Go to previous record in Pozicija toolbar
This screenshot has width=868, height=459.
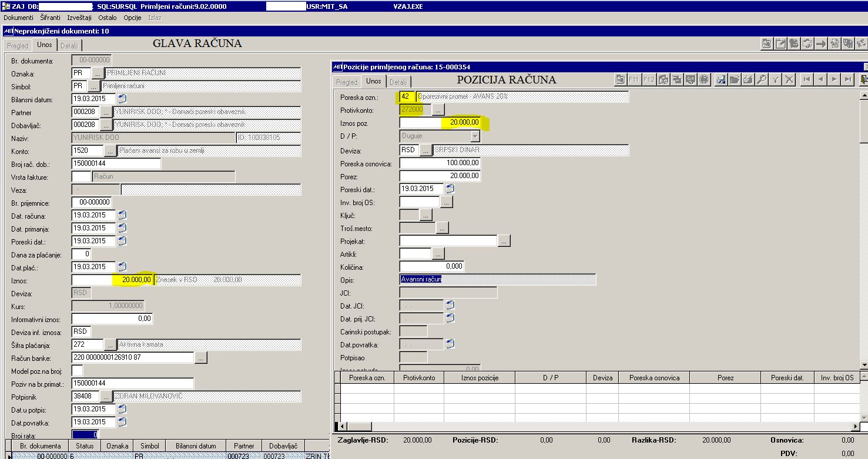821,80
